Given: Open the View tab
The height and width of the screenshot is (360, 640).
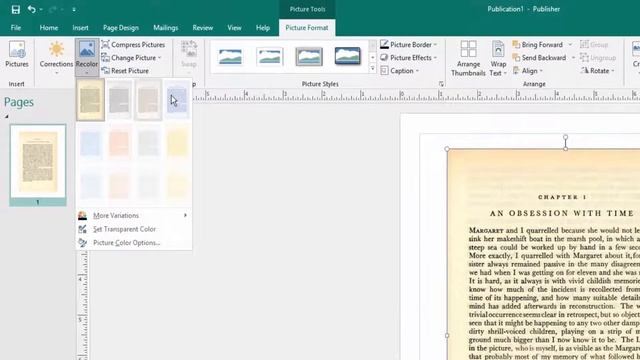Looking at the screenshot, I should pyautogui.click(x=234, y=28).
